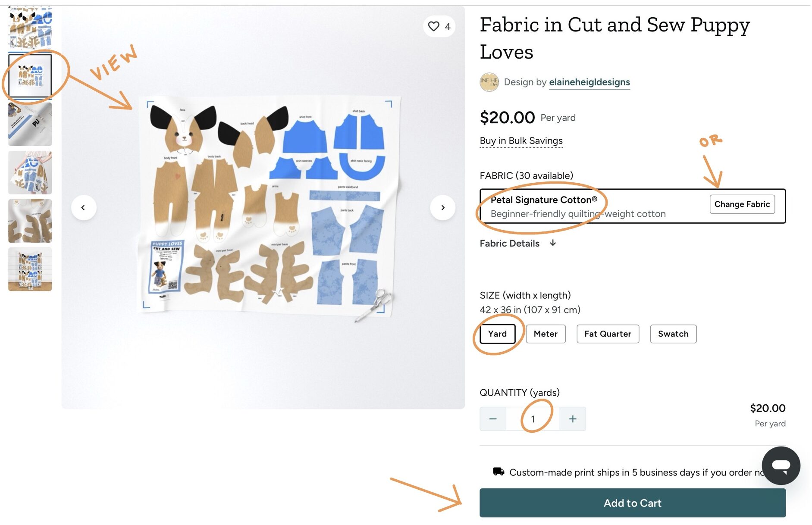Image resolution: width=812 pixels, height=525 pixels.
Task: Select the skirt model photo thumbnail
Action: 30,172
